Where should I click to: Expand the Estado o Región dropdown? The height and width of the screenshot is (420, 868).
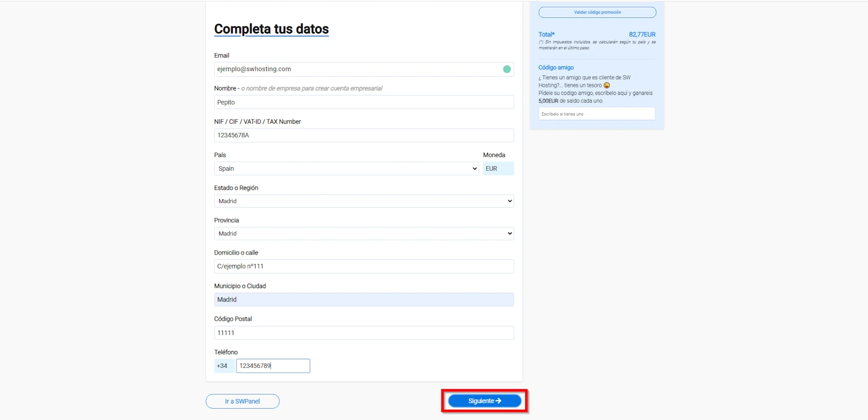point(363,201)
